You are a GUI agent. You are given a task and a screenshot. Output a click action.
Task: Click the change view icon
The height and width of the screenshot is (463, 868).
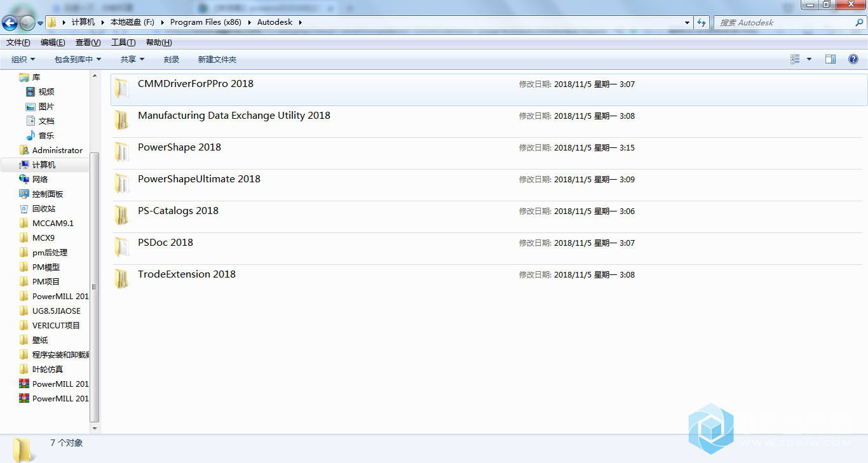click(x=795, y=59)
